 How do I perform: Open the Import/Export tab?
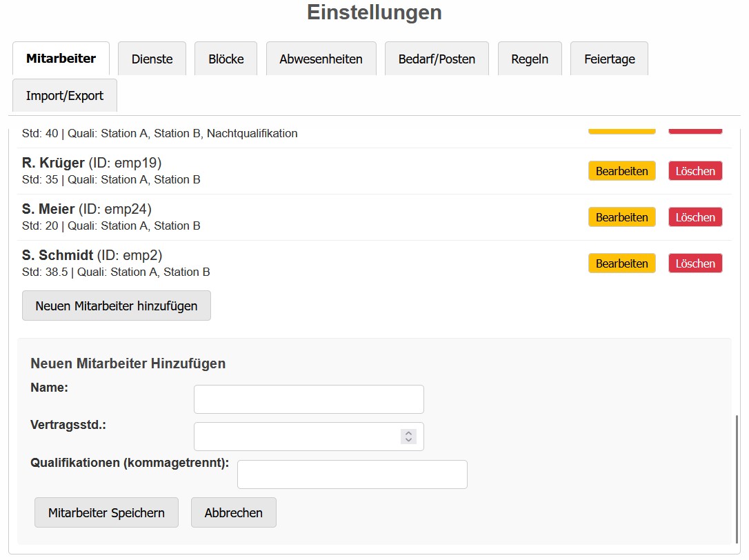(x=65, y=96)
